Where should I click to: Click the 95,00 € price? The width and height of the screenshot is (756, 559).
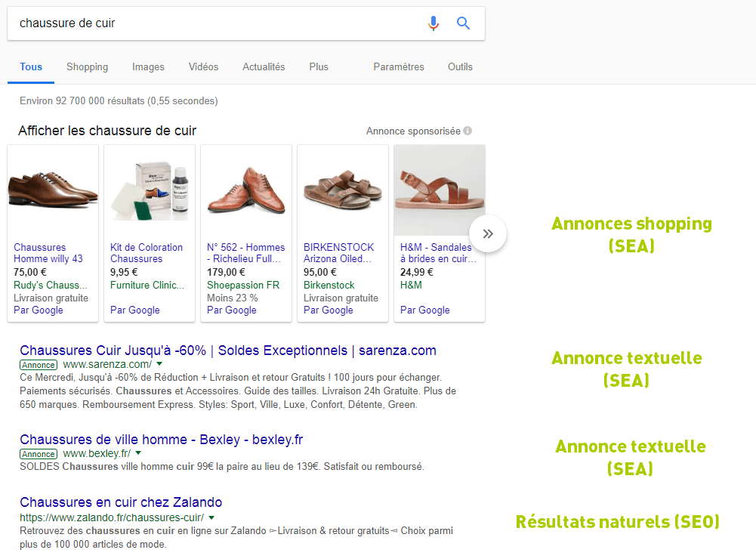(x=319, y=272)
